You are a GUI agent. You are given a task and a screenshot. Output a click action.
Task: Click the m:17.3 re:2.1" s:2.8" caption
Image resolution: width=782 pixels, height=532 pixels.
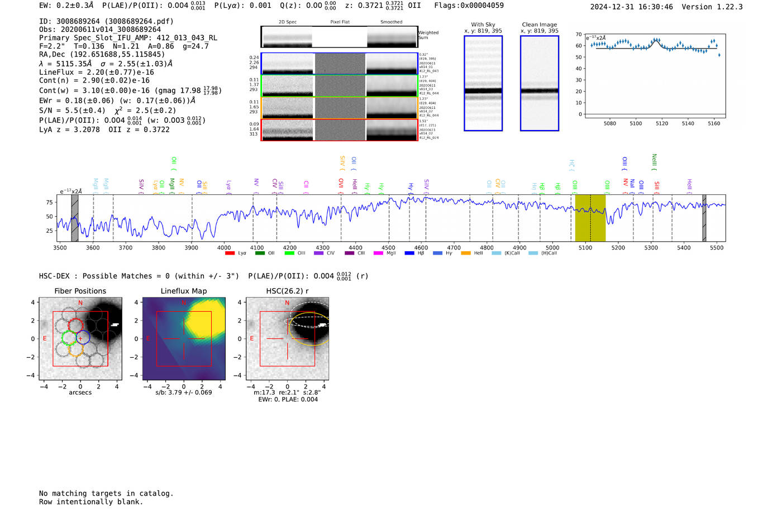point(287,392)
